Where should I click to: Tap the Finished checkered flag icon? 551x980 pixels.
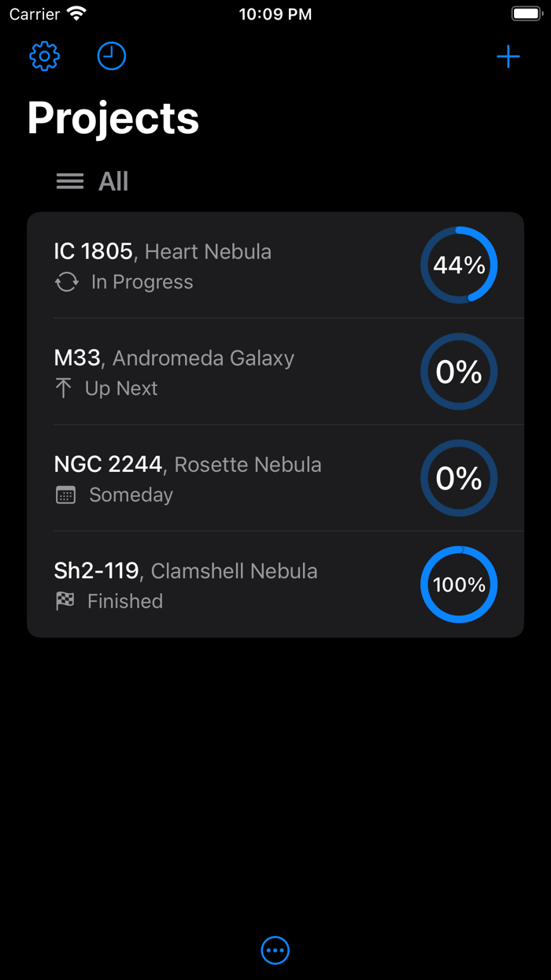(x=65, y=601)
